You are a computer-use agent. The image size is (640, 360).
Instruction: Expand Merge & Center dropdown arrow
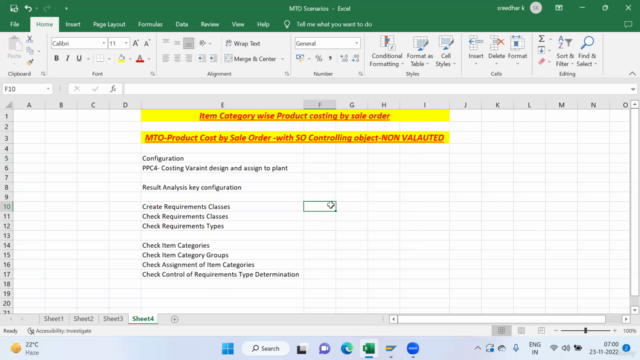tap(282, 59)
